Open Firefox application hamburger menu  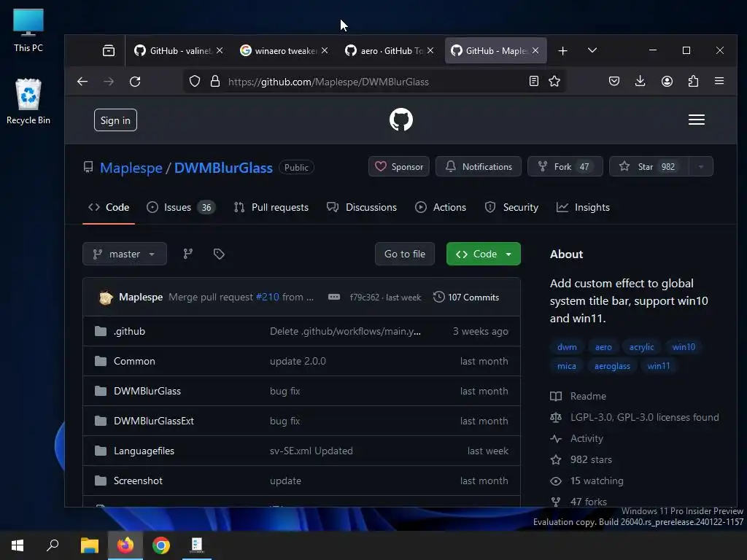pyautogui.click(x=719, y=82)
